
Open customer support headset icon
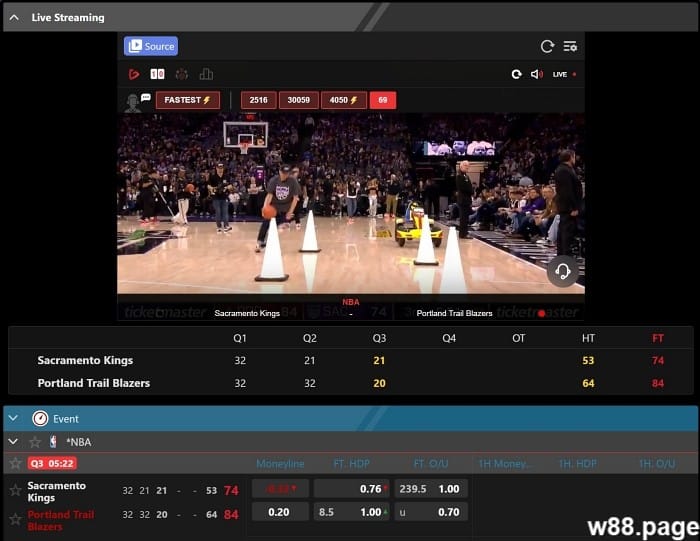tap(562, 271)
